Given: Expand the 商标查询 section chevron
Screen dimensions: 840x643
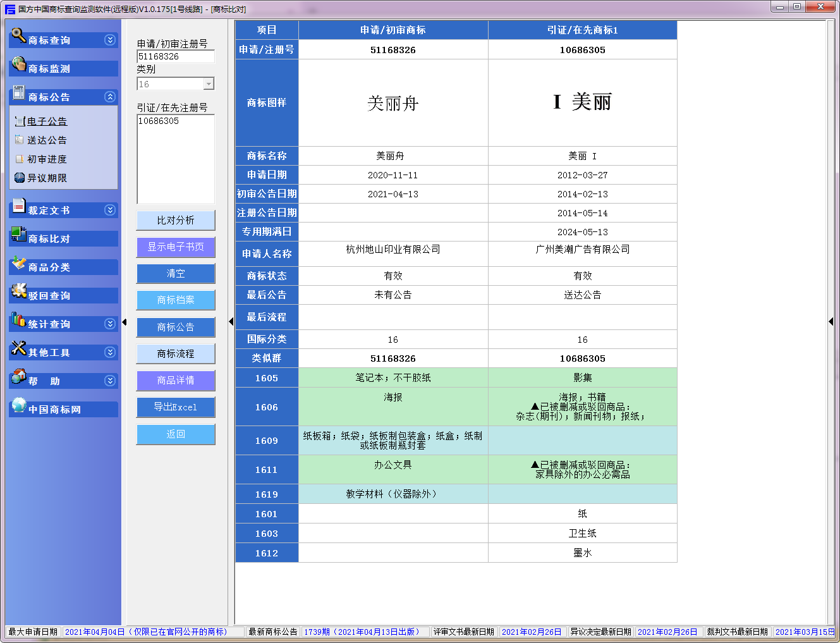Looking at the screenshot, I should pyautogui.click(x=110, y=40).
